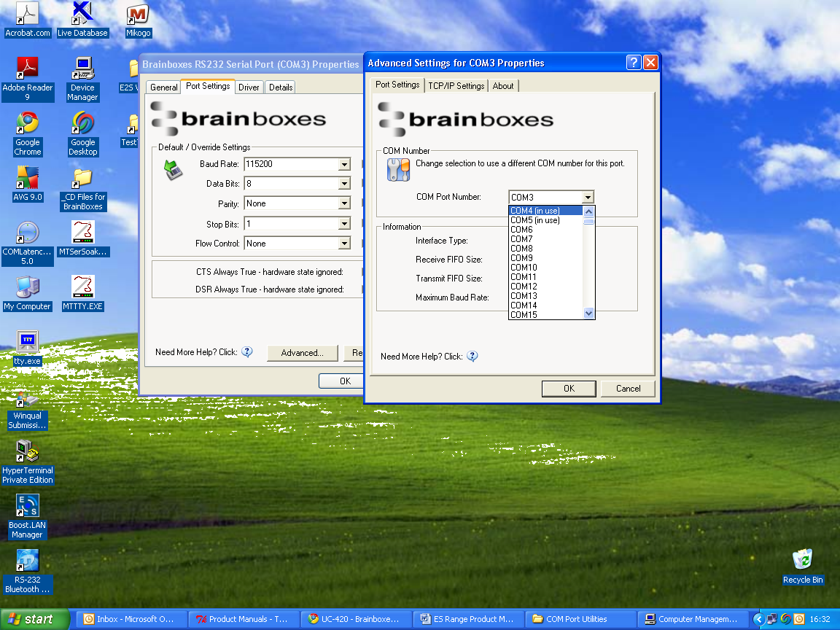
Task: Open the Driver tab
Action: click(x=249, y=86)
